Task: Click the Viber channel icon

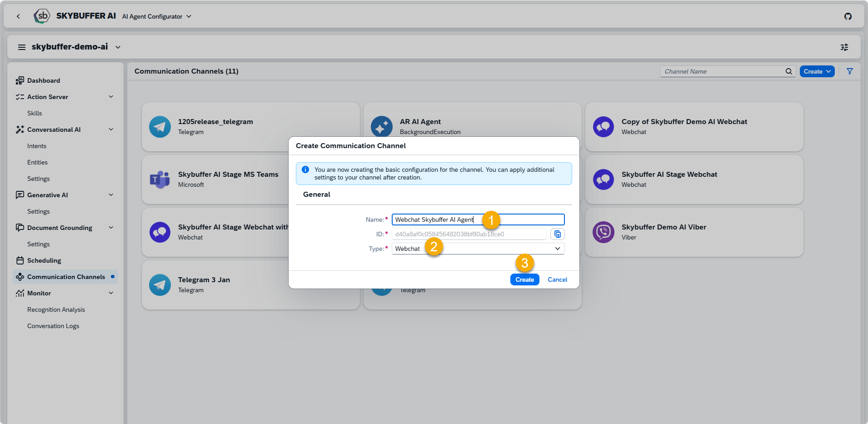Action: click(604, 232)
